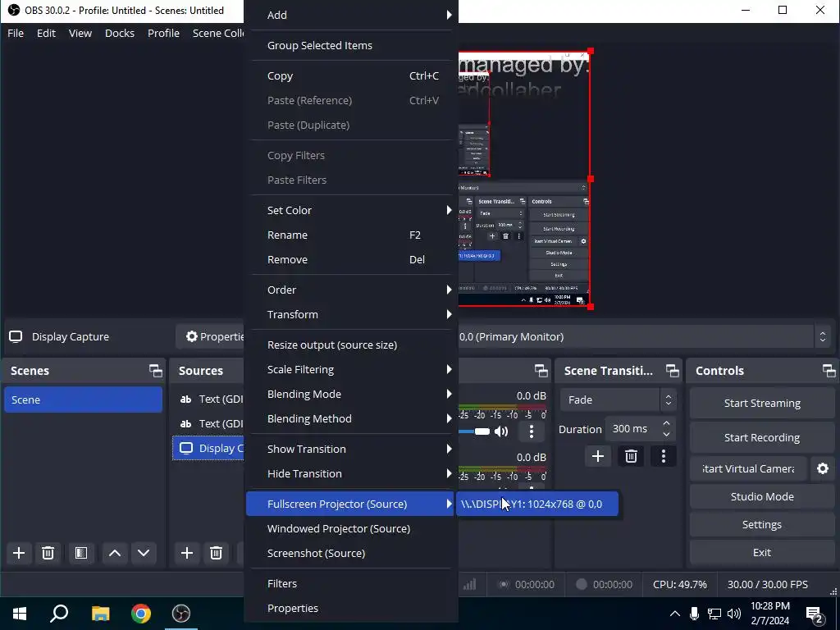
Task: Select Scene in the Scenes list
Action: tap(83, 400)
